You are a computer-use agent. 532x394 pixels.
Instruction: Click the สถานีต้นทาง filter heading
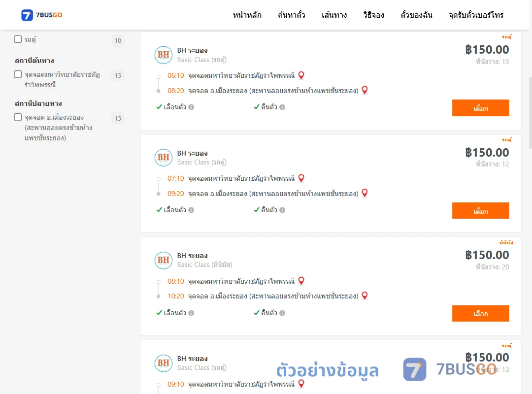click(x=34, y=61)
